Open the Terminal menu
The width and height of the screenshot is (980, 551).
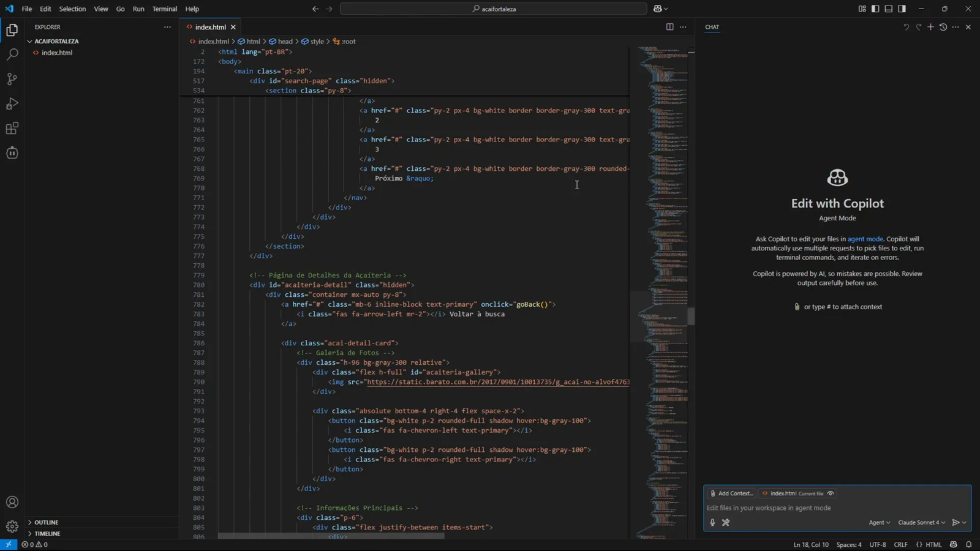164,9
